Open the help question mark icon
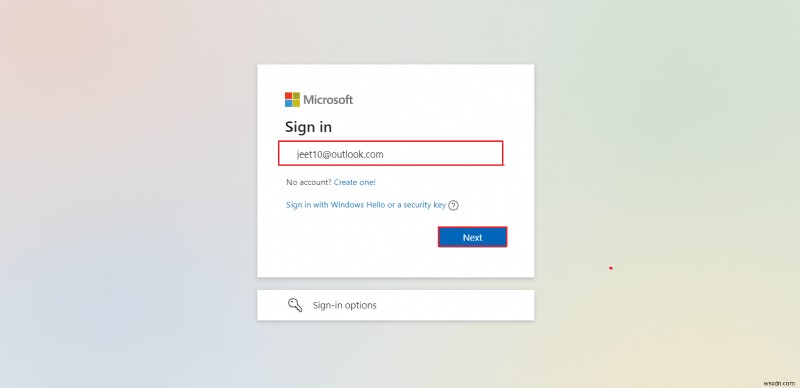Screen dimensions: 800x388 click(x=453, y=205)
